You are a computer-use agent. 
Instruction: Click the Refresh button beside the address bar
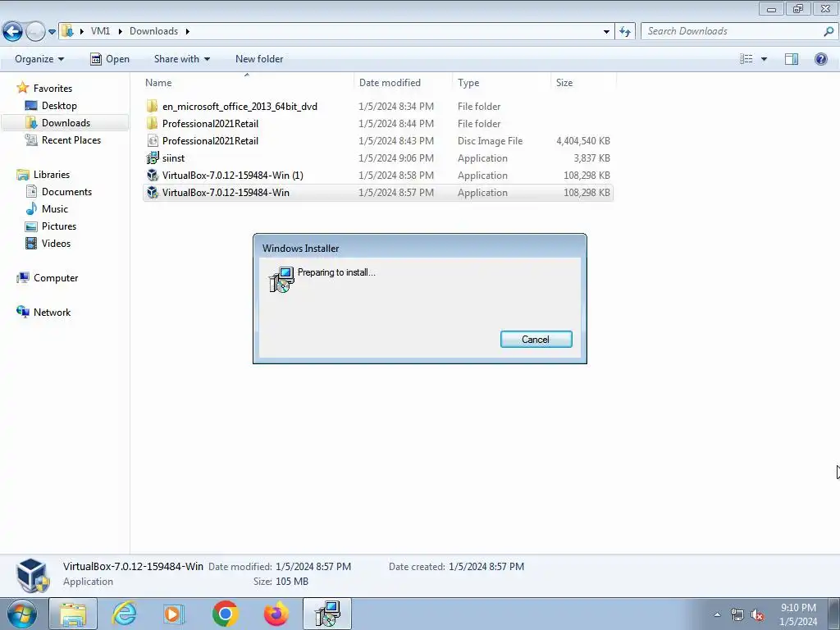click(624, 32)
